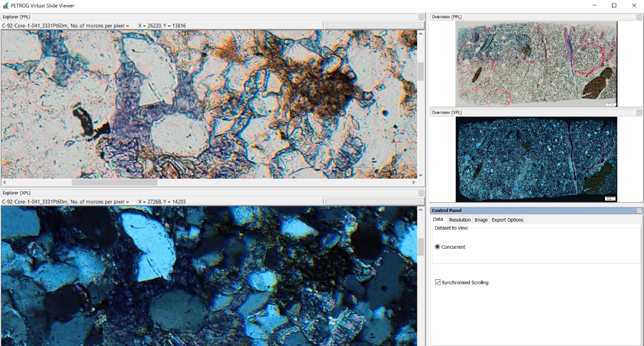This screenshot has width=644, height=346.
Task: Click Overview (XPL) panel maximize icon
Action: click(639, 113)
